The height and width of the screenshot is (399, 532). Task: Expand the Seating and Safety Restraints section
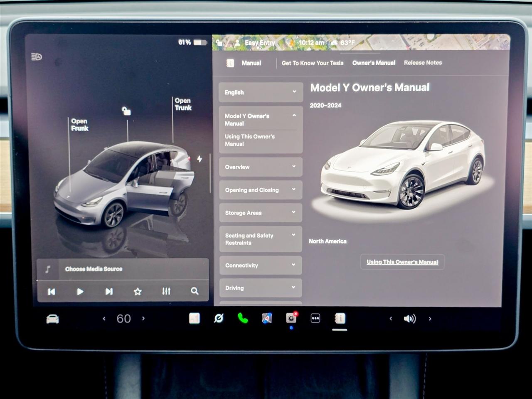coord(260,239)
